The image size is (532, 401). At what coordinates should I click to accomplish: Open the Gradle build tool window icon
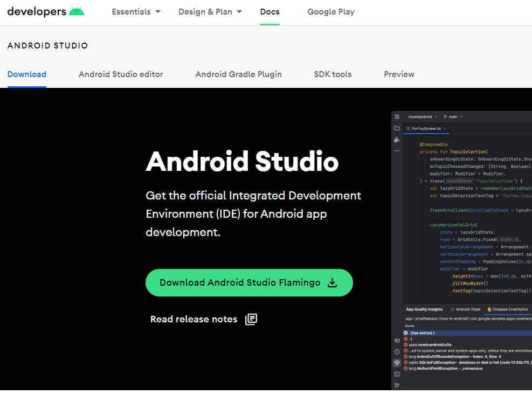[397, 341]
